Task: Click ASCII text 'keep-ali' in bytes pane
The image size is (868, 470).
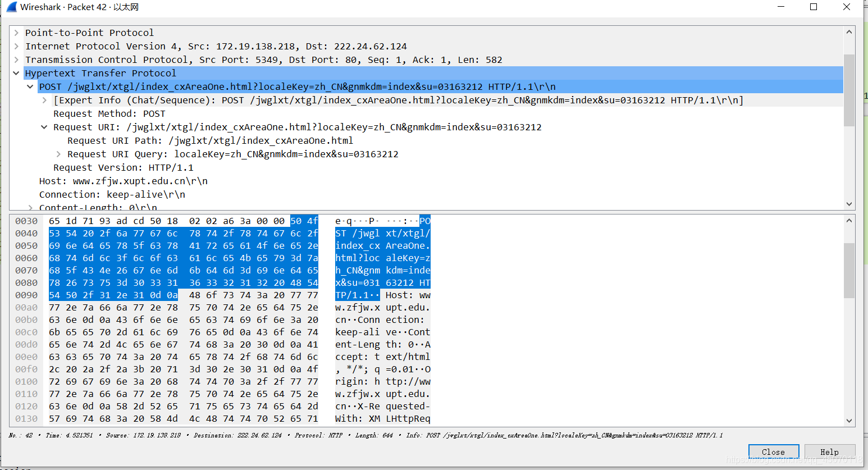Action: coord(358,332)
